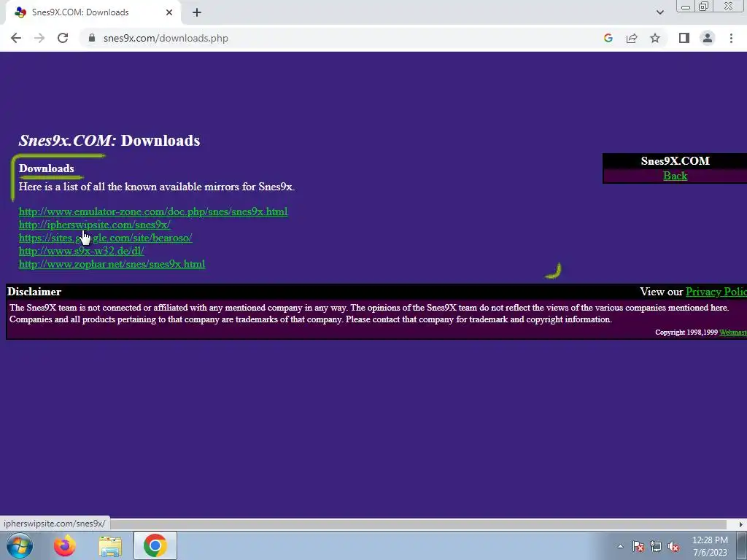Open the Privacy Policy link
747x560 pixels.
click(716, 292)
